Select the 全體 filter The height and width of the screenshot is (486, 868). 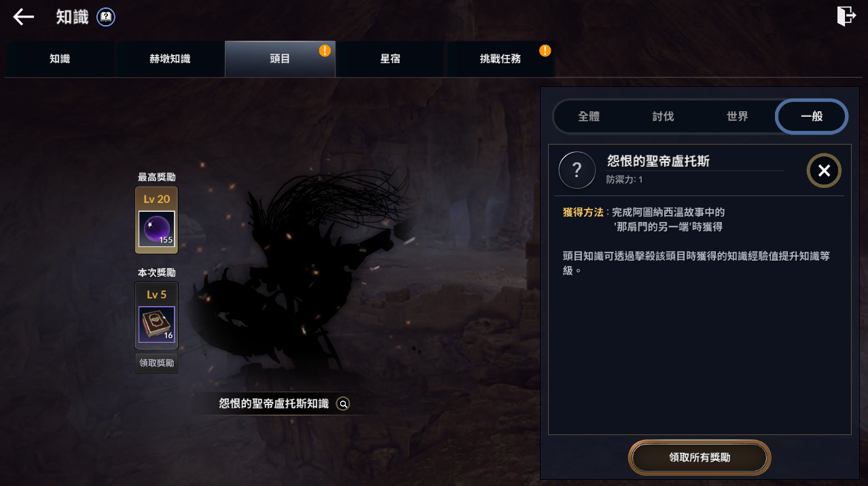589,117
